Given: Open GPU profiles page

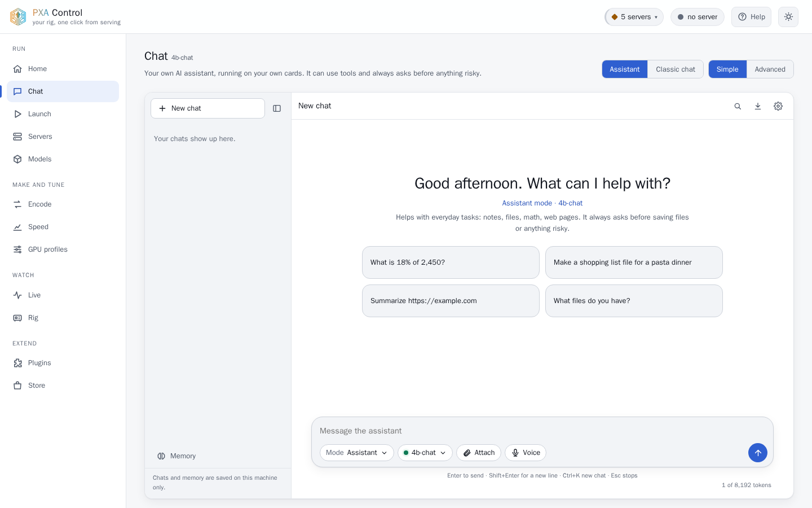Looking at the screenshot, I should click(x=63, y=249).
